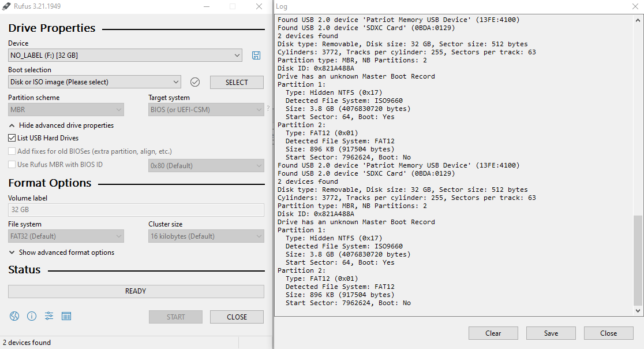The width and height of the screenshot is (644, 349).
Task: Click the 'Drive Properties' heading
Action: [52, 28]
